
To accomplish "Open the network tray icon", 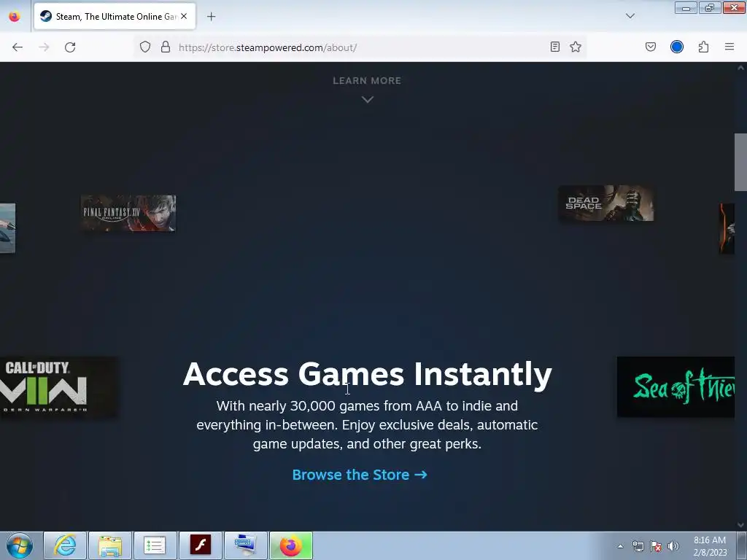I will pyautogui.click(x=638, y=546).
